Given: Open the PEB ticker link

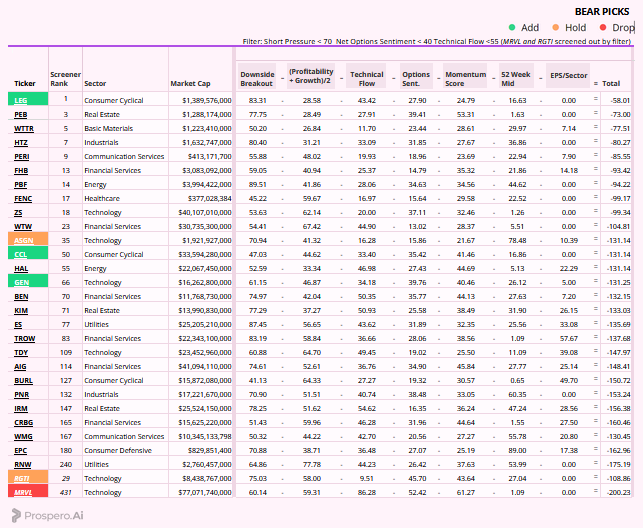Looking at the screenshot, I should (x=21, y=114).
